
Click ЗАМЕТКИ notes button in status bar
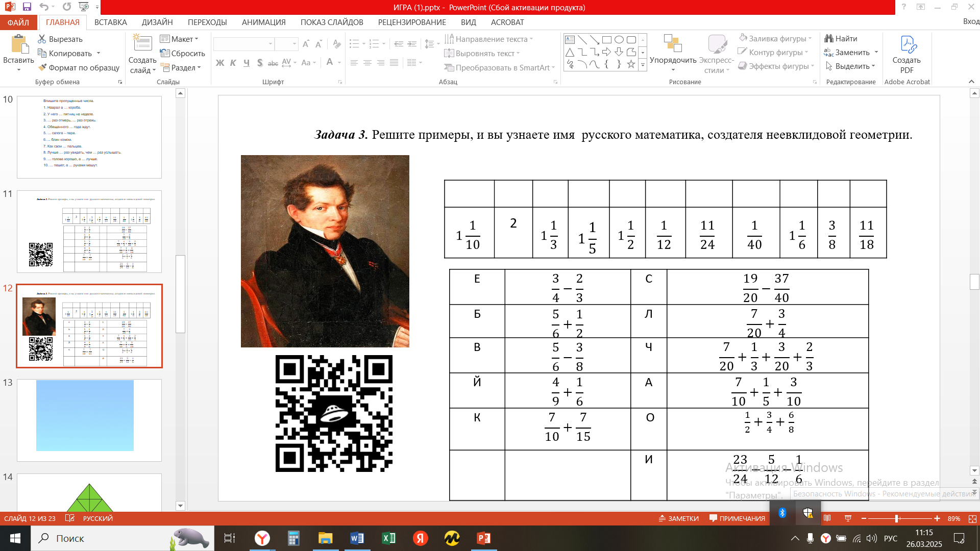coord(678,518)
